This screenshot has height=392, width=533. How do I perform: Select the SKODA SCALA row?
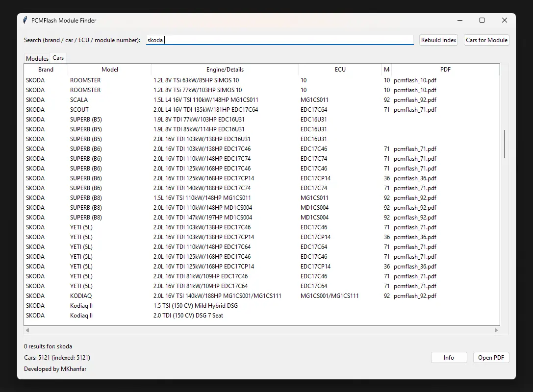coord(196,100)
